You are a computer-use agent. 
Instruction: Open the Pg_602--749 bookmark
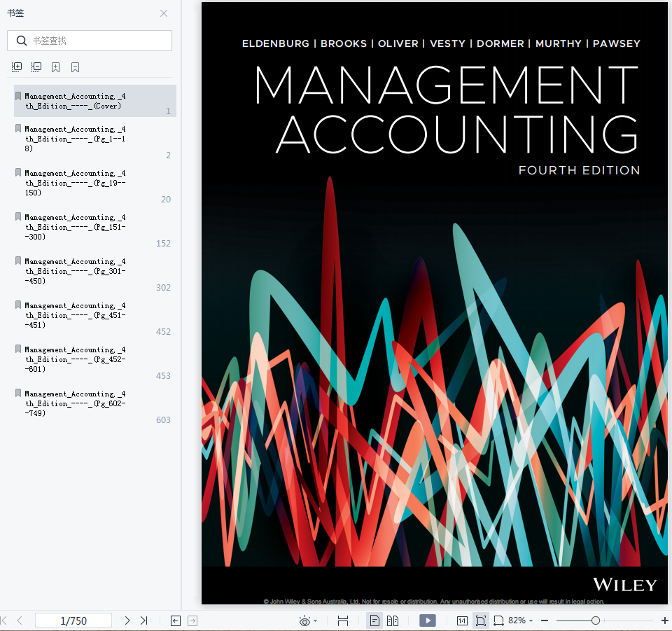pos(95,404)
